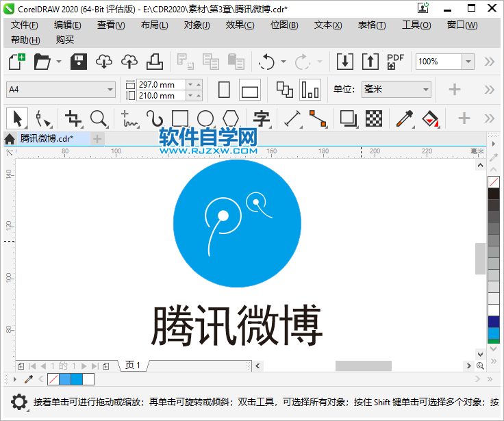The width and height of the screenshot is (504, 421).
Task: Expand standard toolbar overflow chevron
Action: (489, 62)
